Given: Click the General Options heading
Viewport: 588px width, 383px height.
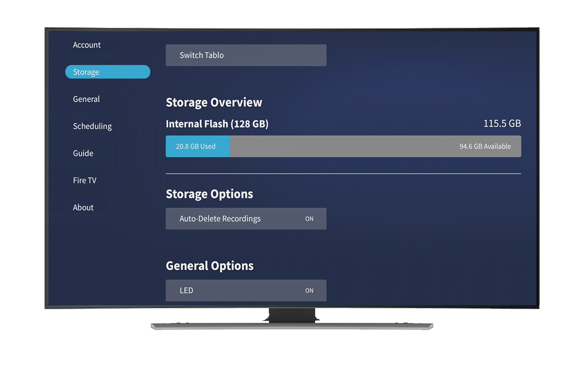Looking at the screenshot, I should [x=210, y=266].
